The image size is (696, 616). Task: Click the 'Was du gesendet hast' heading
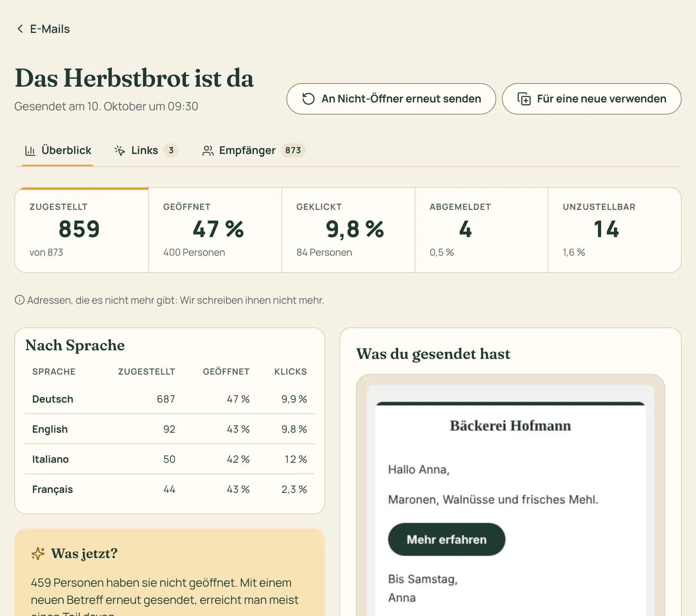[433, 354]
